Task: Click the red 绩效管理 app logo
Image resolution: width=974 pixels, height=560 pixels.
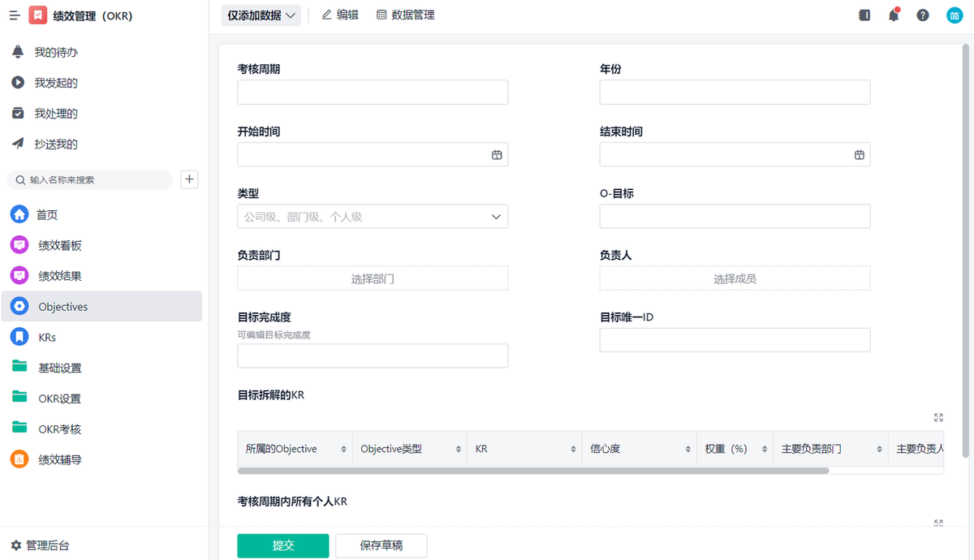Action: point(37,15)
